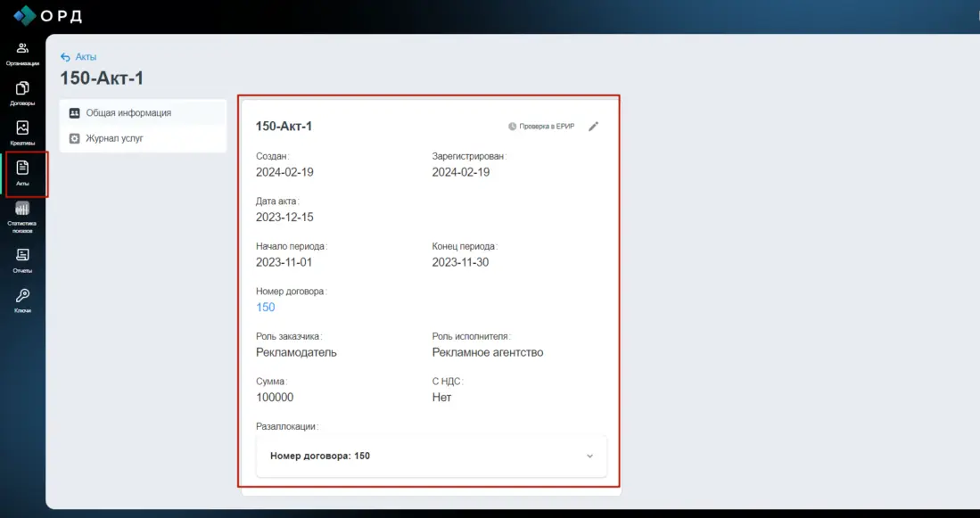
Task: Click the pencil edit icon on the act card
Action: 594,127
